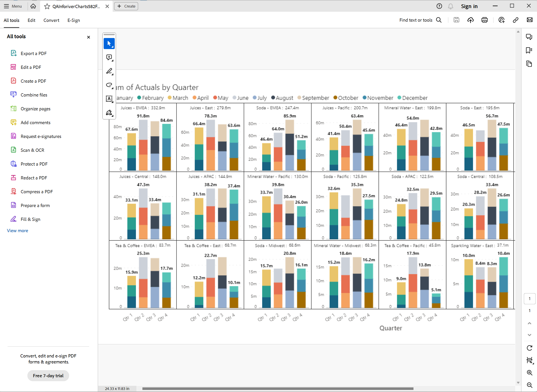Close the All tools panel
Screen dimensions: 537x392
pos(88,37)
